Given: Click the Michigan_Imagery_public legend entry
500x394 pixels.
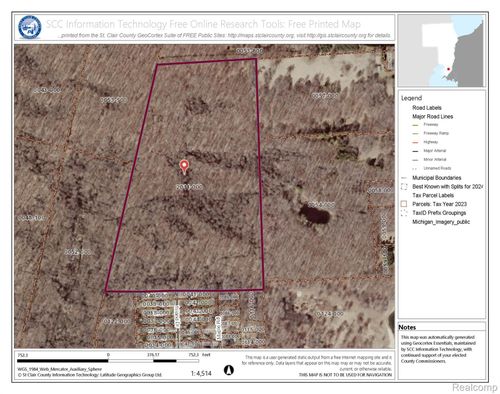Looking at the screenshot, I should [x=441, y=222].
